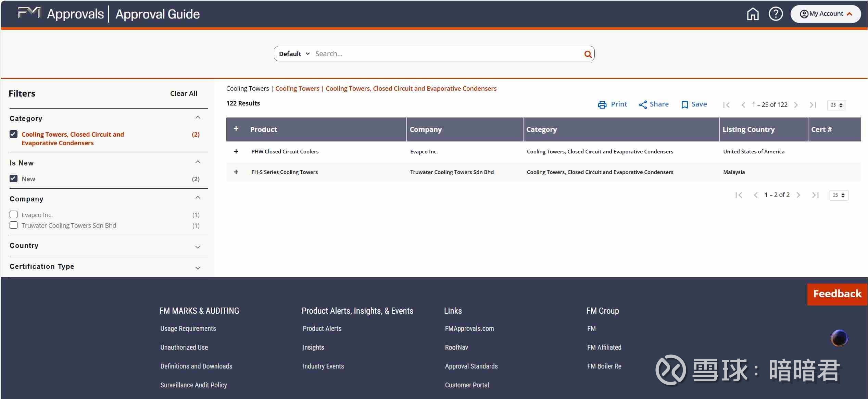Click the Cooling Towers breadcrumb link
Image resolution: width=868 pixels, height=399 pixels.
point(297,88)
